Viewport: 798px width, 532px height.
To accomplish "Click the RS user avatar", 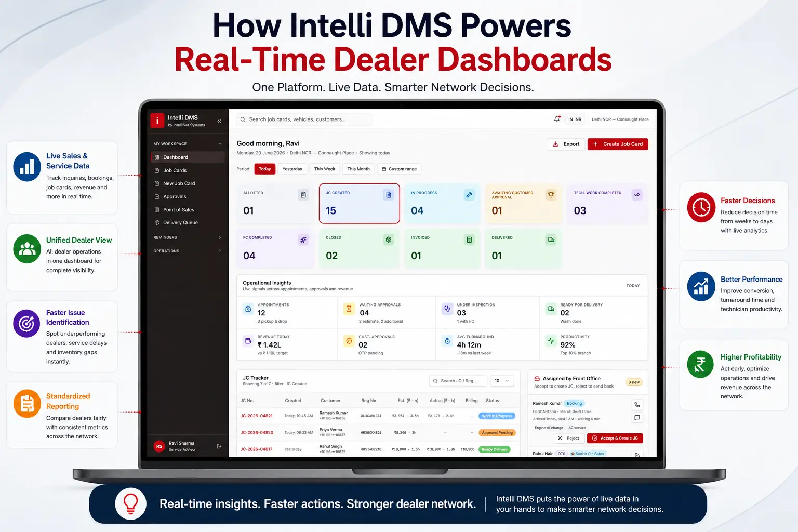I will [x=159, y=446].
